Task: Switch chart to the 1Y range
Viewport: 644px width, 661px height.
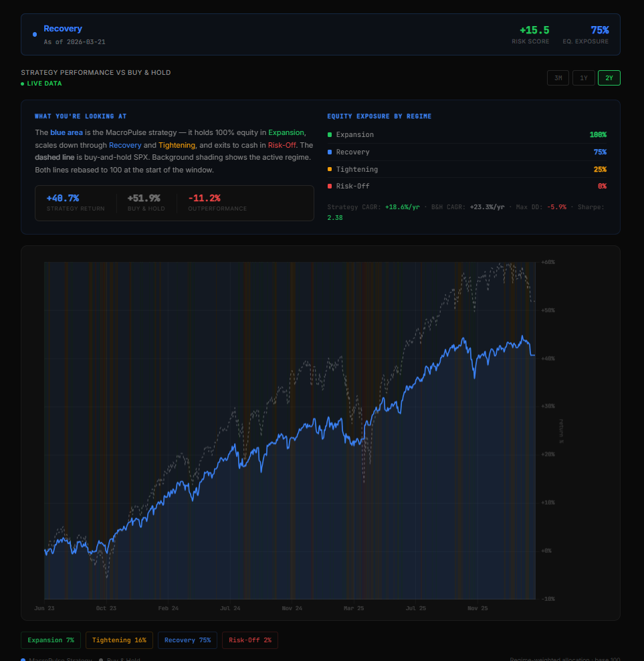Action: (583, 78)
